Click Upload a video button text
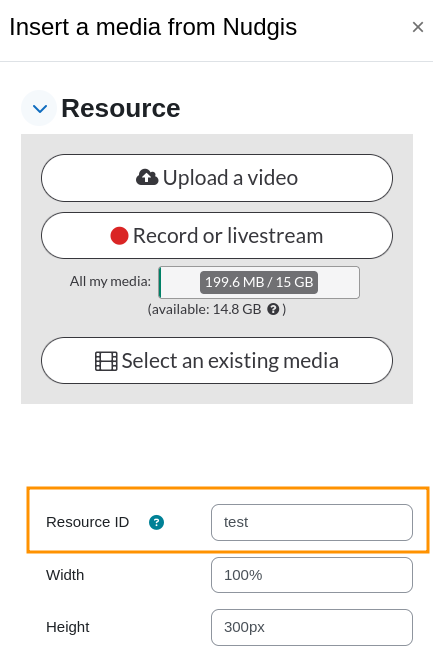The height and width of the screenshot is (668, 433). coord(230,178)
